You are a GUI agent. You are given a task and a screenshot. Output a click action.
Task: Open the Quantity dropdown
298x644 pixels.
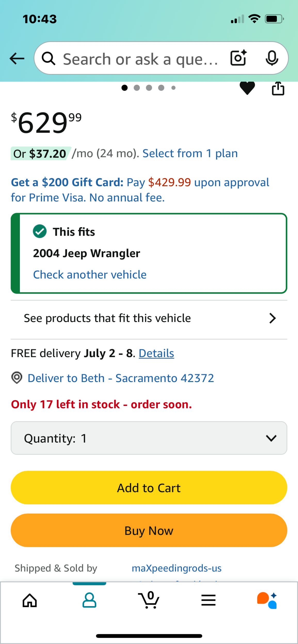[149, 438]
